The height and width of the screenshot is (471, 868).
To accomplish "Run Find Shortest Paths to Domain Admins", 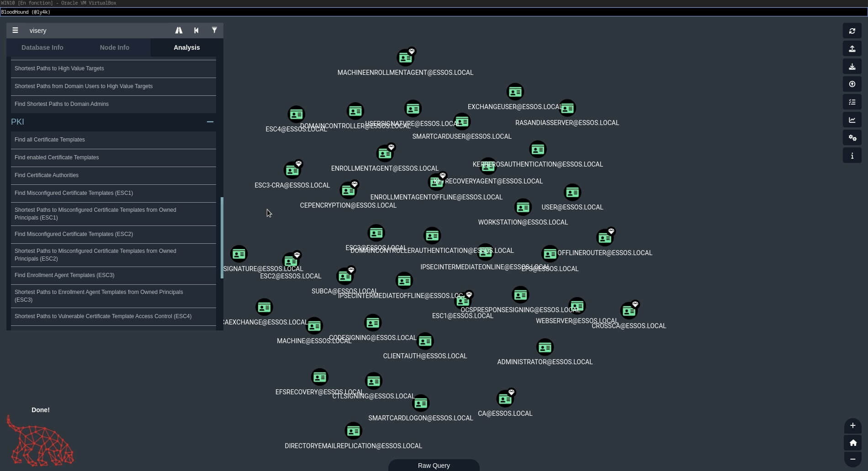I will point(113,104).
